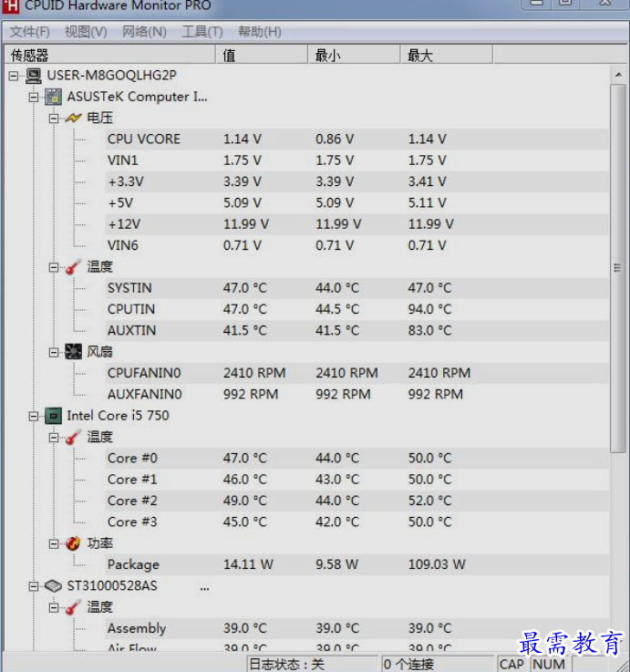
Task: Click the 最小 column header
Action: pyautogui.click(x=354, y=55)
